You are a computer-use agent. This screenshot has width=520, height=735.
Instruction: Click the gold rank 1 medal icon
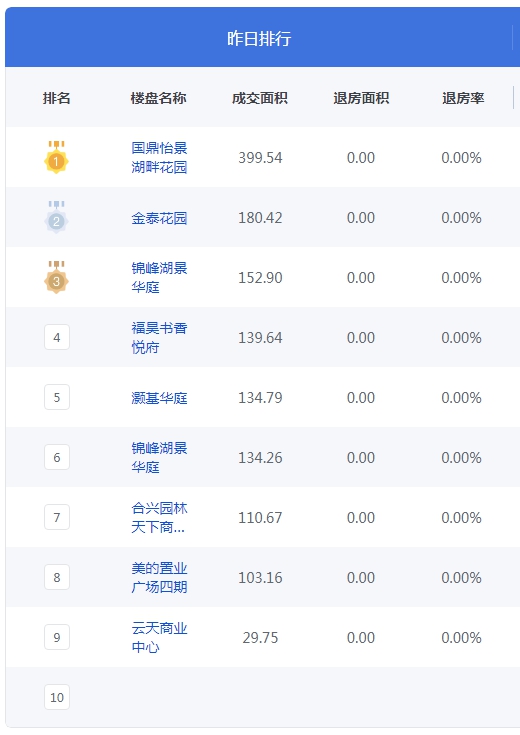56,157
